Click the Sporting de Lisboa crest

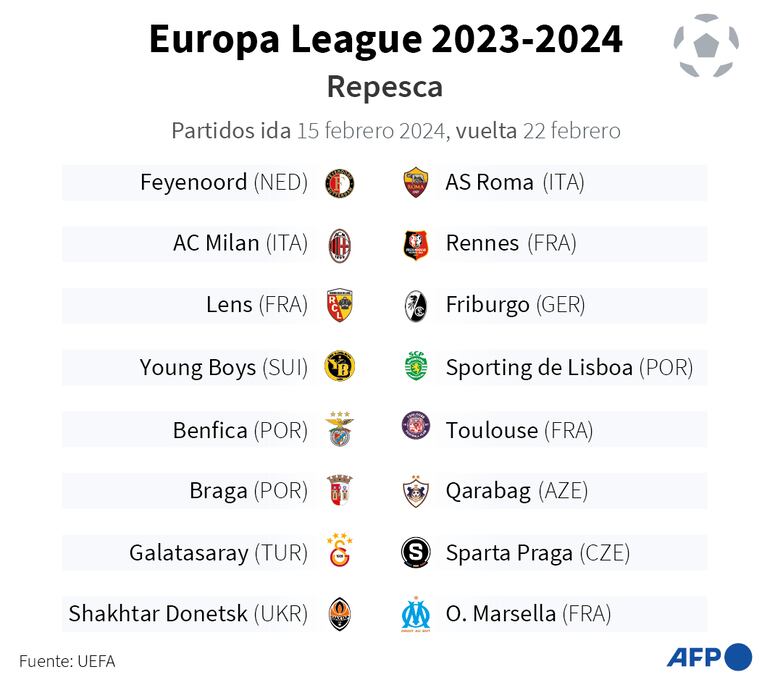click(415, 367)
